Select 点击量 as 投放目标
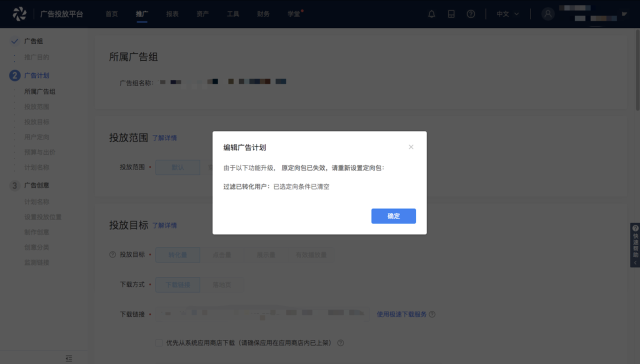The height and width of the screenshot is (364, 640). (222, 255)
